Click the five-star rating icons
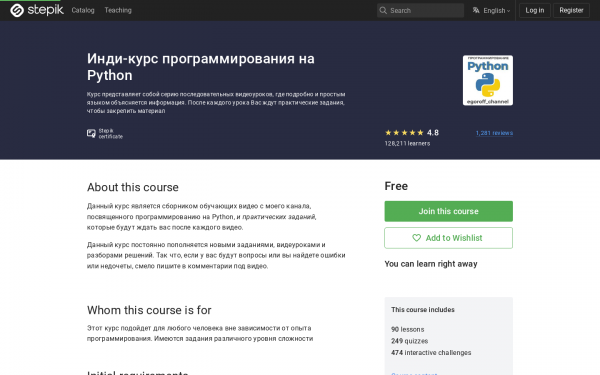Viewport: 600px width, 375px height. 404,133
